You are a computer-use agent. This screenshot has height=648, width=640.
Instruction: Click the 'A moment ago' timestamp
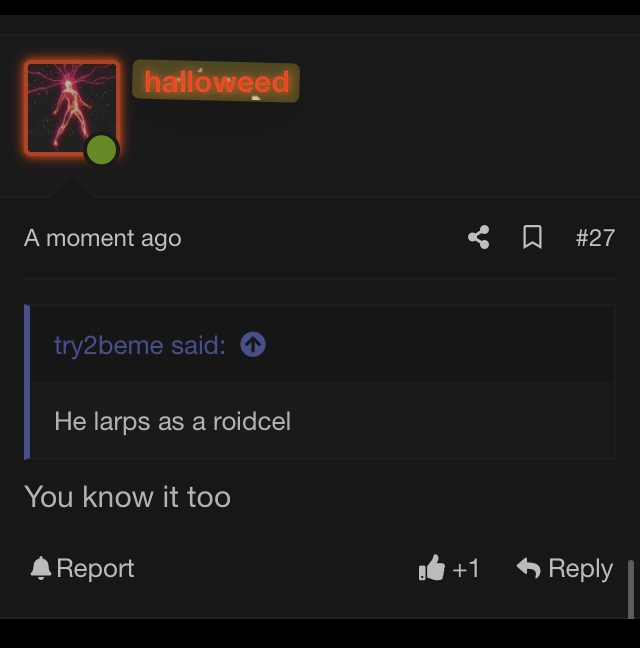102,238
